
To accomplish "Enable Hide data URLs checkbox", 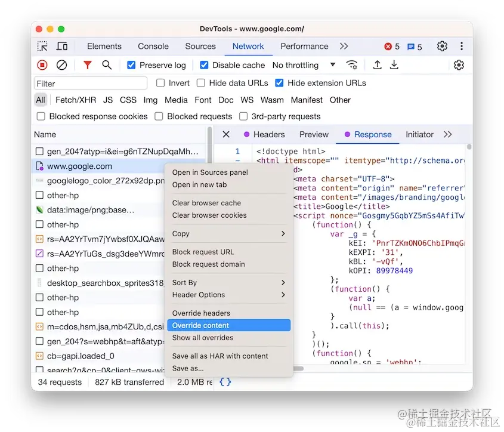I will 201,83.
